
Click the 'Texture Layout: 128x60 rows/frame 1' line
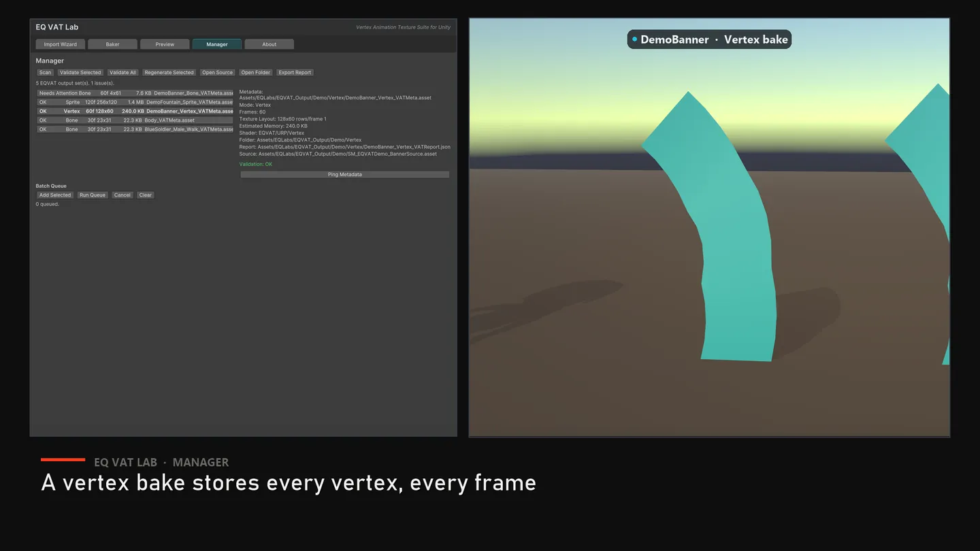coord(282,119)
